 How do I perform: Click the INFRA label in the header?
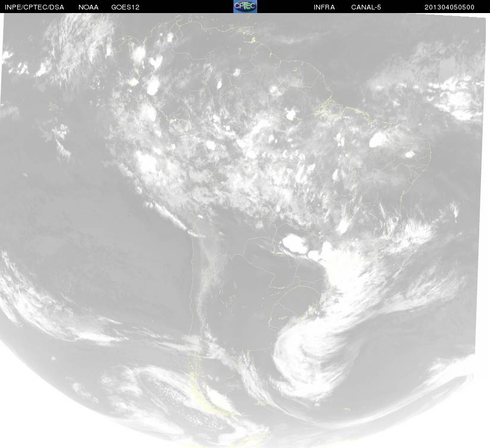coord(324,7)
